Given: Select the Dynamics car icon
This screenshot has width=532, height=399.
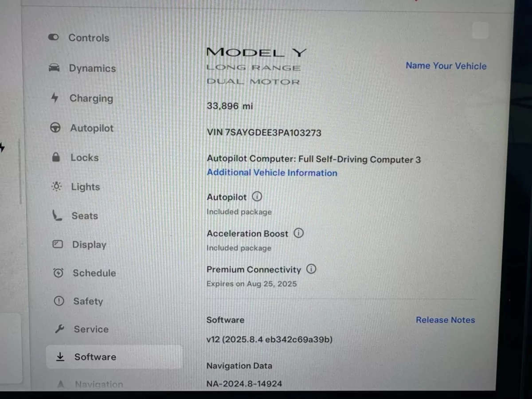Looking at the screenshot, I should [x=54, y=68].
